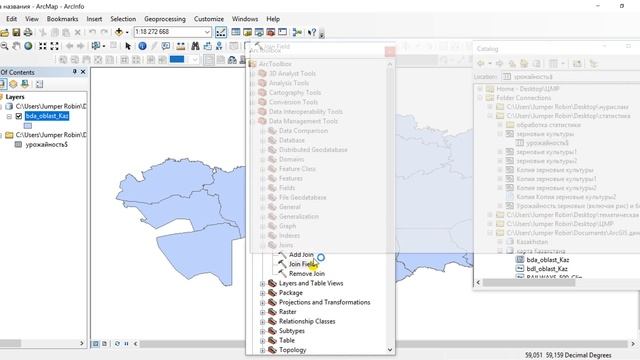
Task: Activate the HTML Popup tool
Action: pyautogui.click(x=166, y=46)
